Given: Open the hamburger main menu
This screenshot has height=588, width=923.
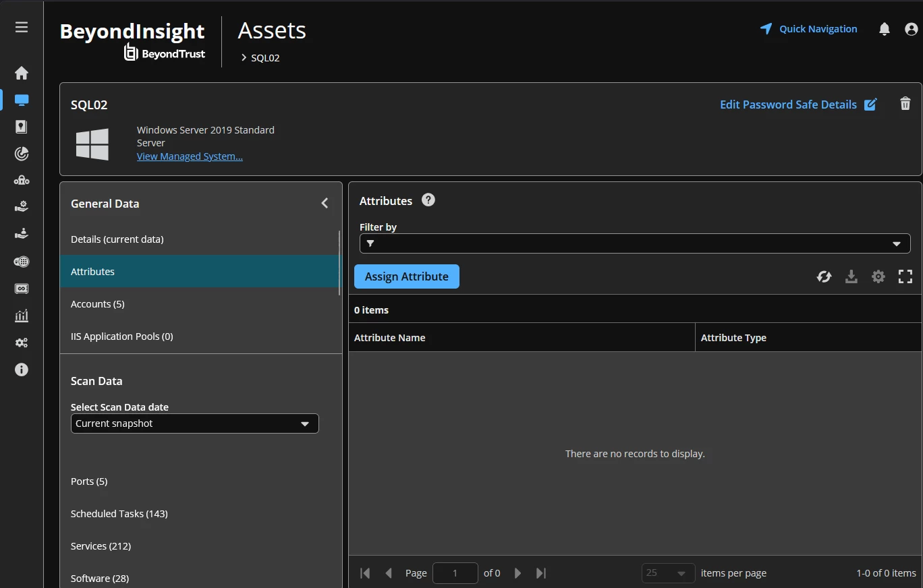Looking at the screenshot, I should tap(22, 27).
